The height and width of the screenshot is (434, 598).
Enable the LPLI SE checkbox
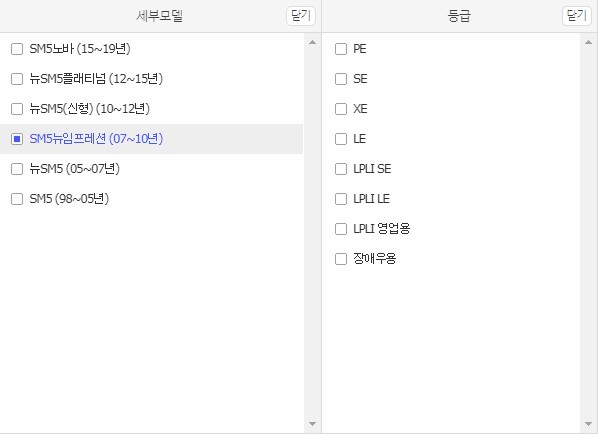click(341, 169)
